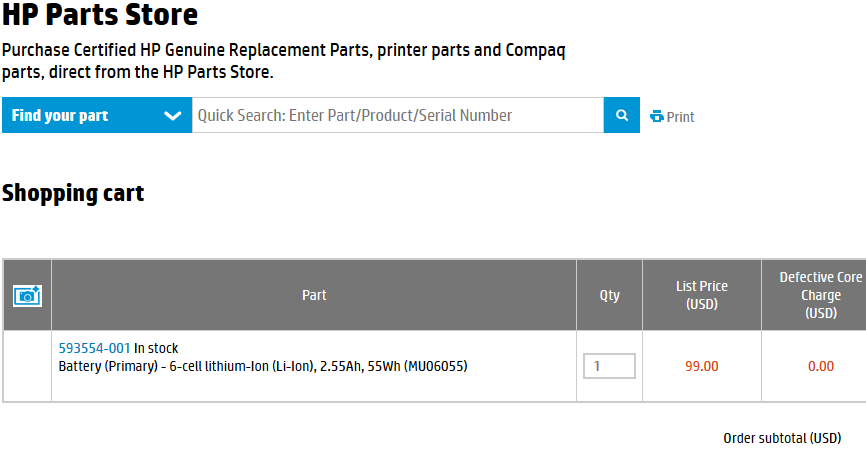Click the Defective Core Charge column header

pos(820,295)
